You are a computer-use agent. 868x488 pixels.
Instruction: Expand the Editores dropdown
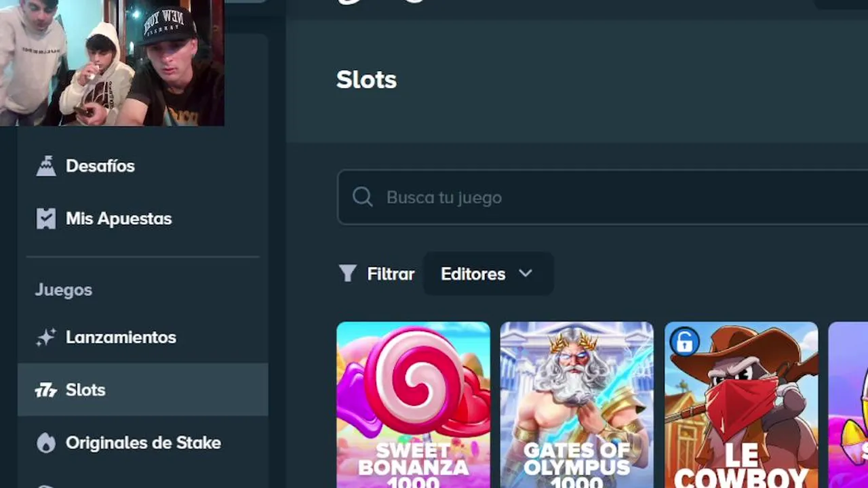click(x=488, y=274)
